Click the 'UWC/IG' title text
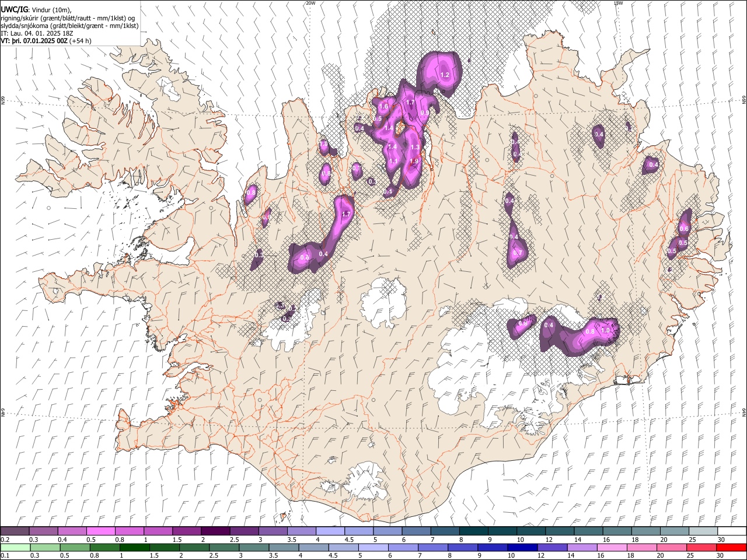 point(14,10)
